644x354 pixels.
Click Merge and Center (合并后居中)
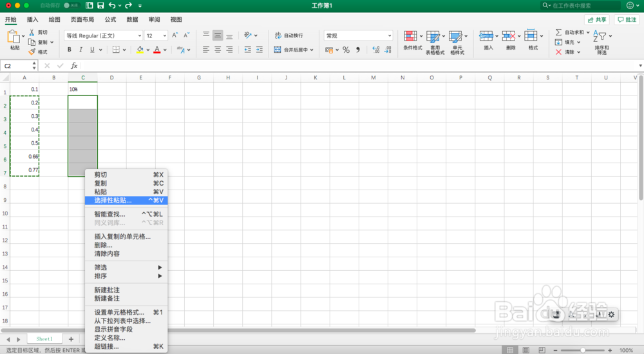click(x=291, y=50)
